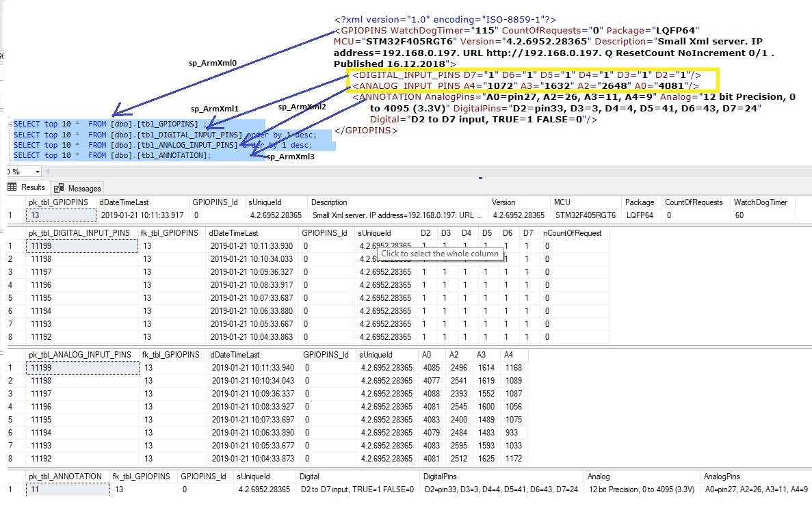The width and height of the screenshot is (812, 523).
Task: Select the AnalogPins column header
Action: [722, 477]
